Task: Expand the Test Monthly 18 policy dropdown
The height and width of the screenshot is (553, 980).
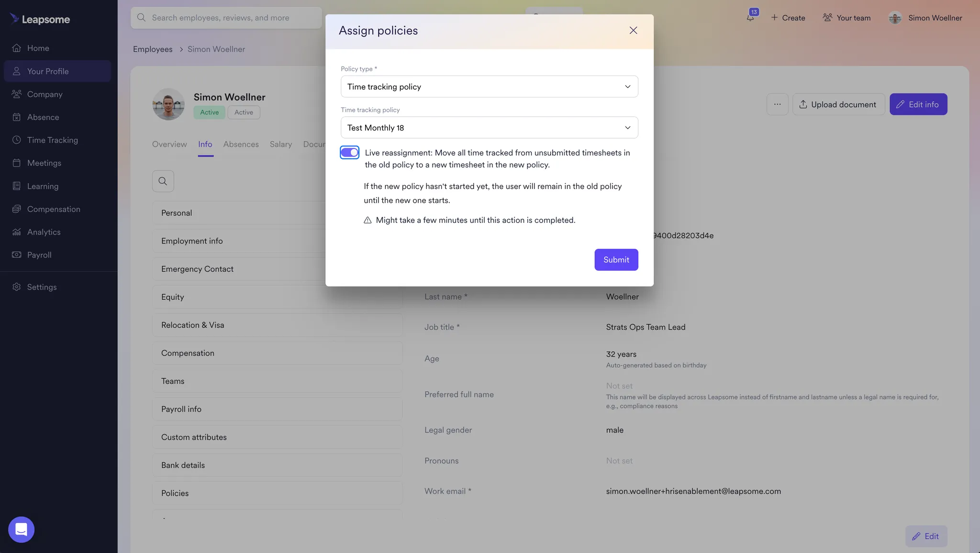Action: tap(489, 127)
